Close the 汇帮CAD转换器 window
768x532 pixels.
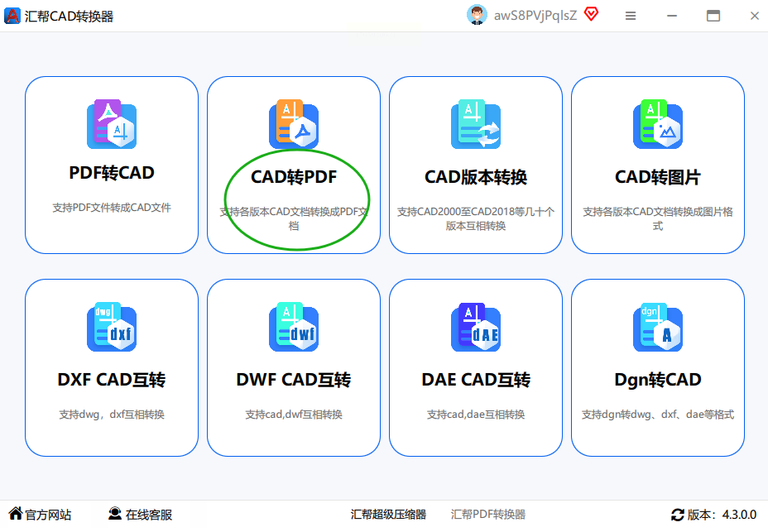(x=754, y=17)
